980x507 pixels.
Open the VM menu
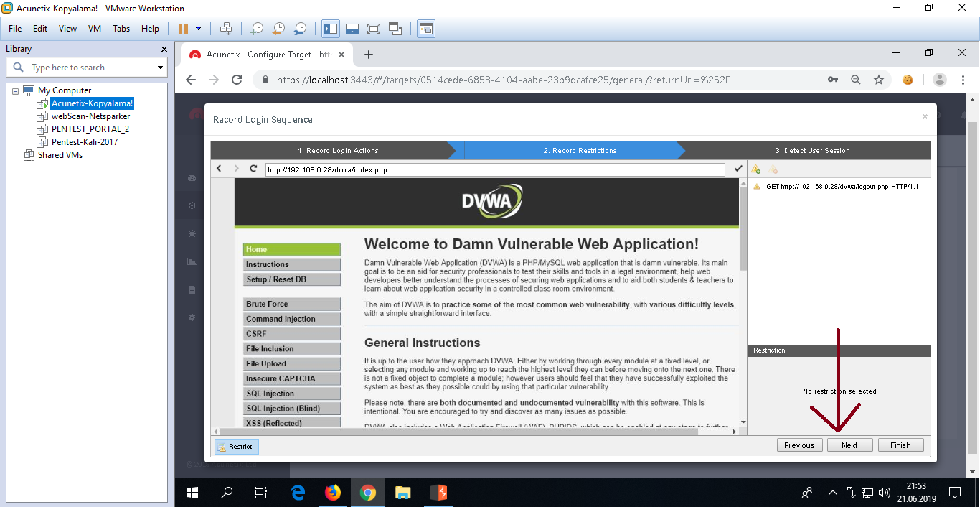click(95, 29)
